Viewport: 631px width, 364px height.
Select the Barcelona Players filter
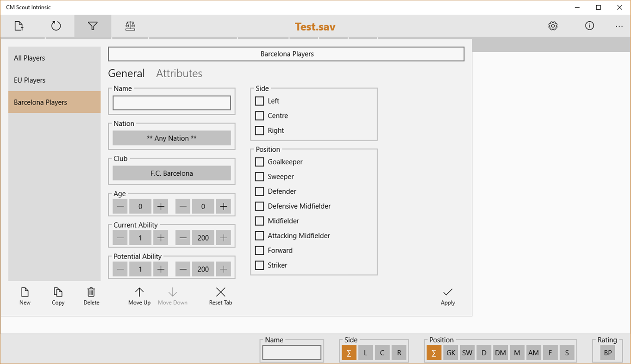pyautogui.click(x=55, y=102)
